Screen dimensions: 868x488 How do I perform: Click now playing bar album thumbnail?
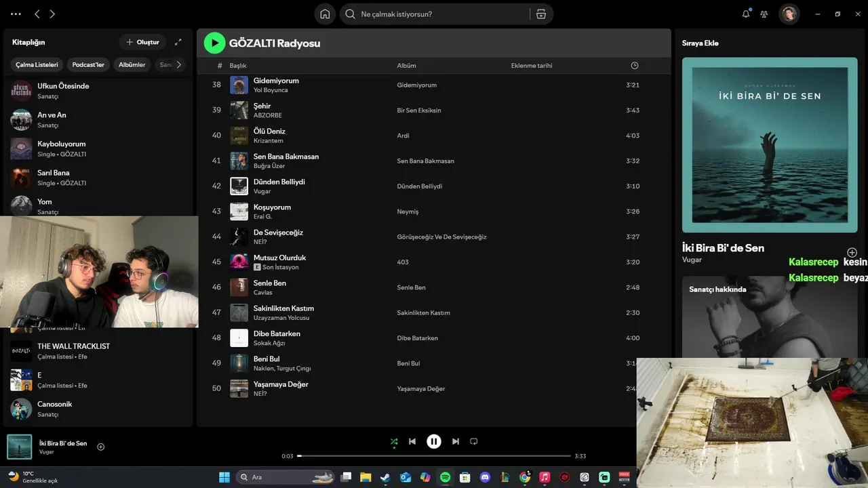click(20, 447)
